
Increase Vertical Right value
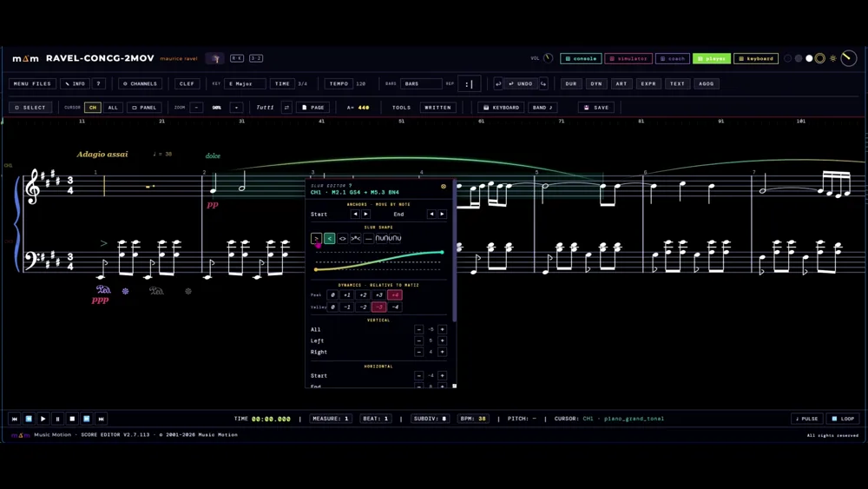pyautogui.click(x=442, y=352)
